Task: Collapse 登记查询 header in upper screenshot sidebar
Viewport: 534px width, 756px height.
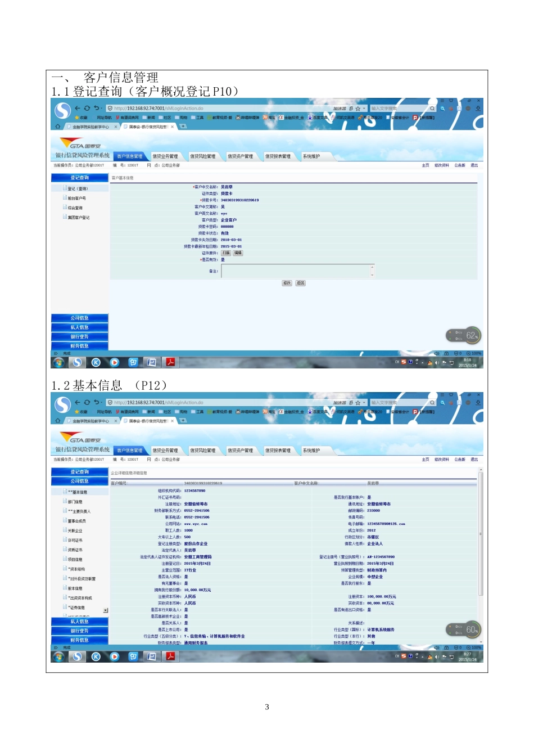Action: tap(79, 178)
